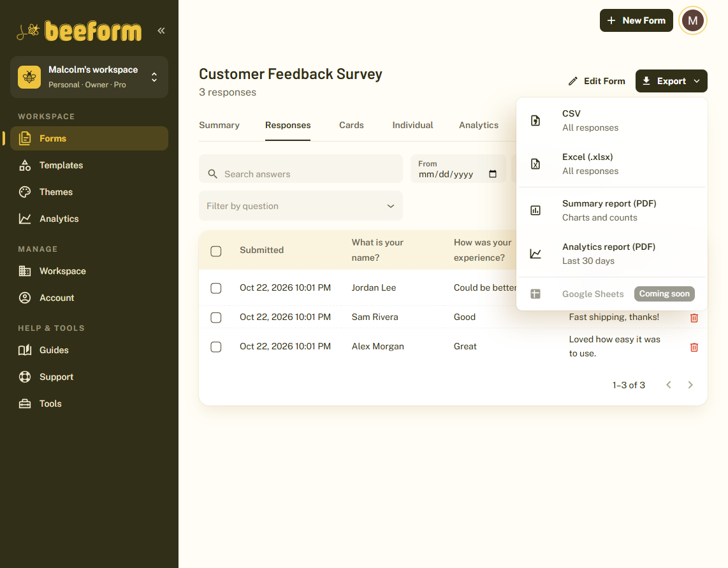Click the '1–3 of 3' pagination text

pyautogui.click(x=629, y=385)
